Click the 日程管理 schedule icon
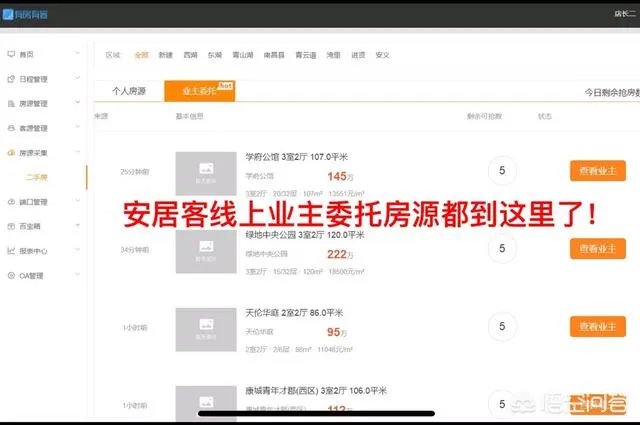Image resolution: width=640 pixels, height=425 pixels. pos(11,79)
